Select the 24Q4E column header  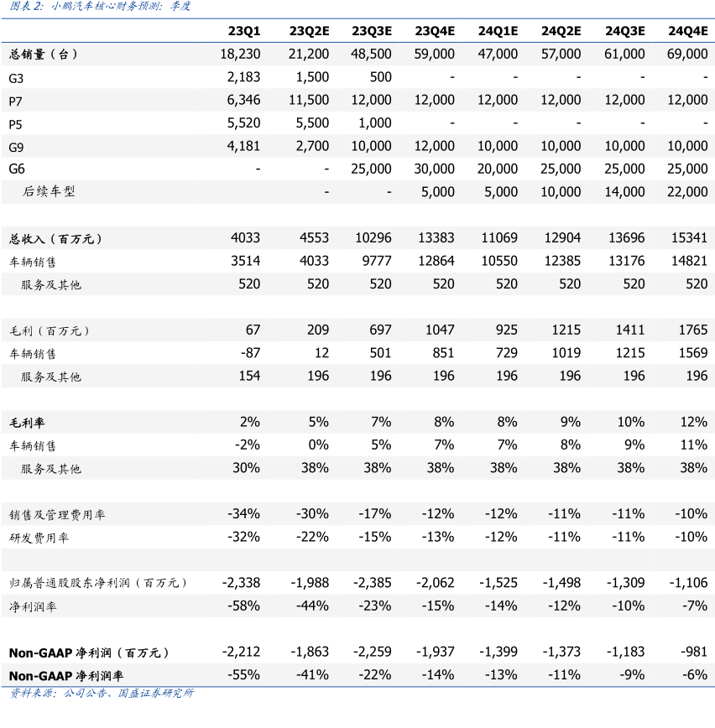click(687, 31)
